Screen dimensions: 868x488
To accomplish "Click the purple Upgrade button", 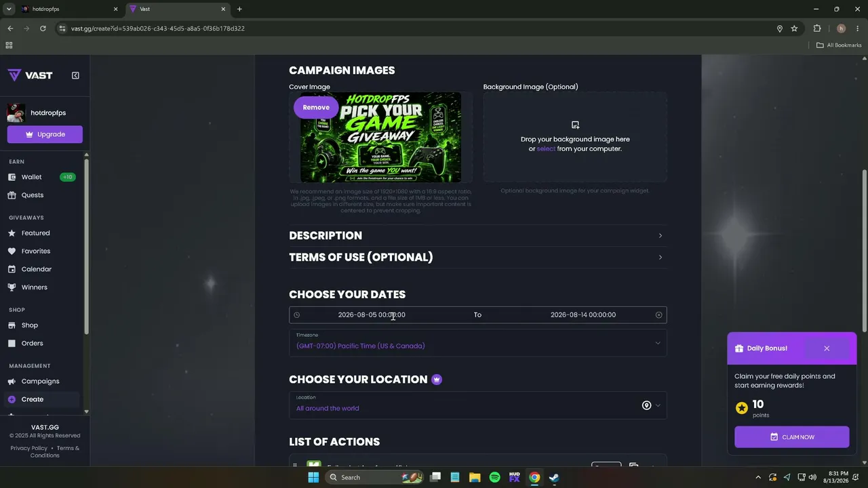I will [x=45, y=134].
